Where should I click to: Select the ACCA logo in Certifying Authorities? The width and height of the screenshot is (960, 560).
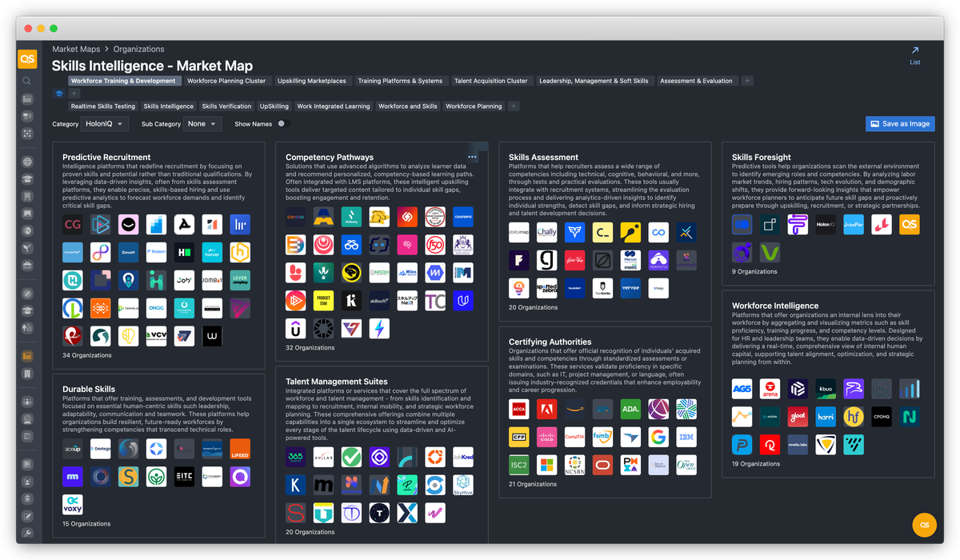[x=519, y=410]
